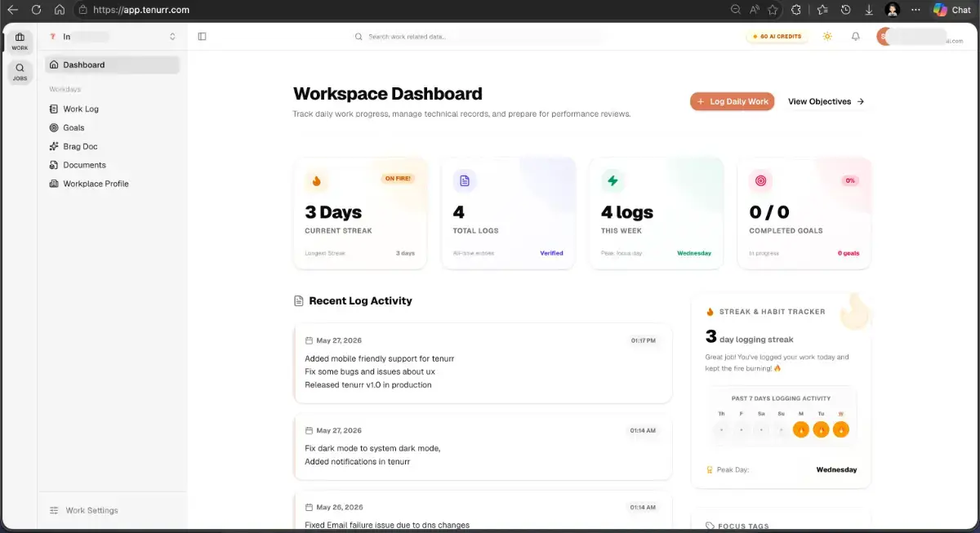Open the workspace switcher dropdown
This screenshot has height=533, width=980.
click(x=113, y=37)
